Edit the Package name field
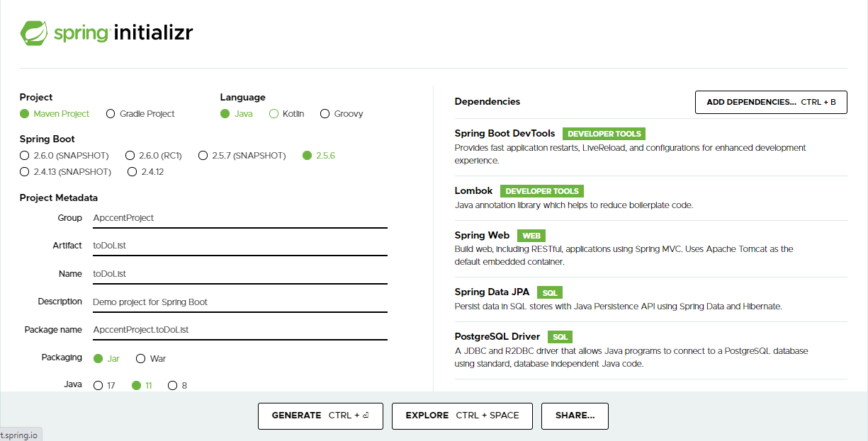 coord(239,330)
